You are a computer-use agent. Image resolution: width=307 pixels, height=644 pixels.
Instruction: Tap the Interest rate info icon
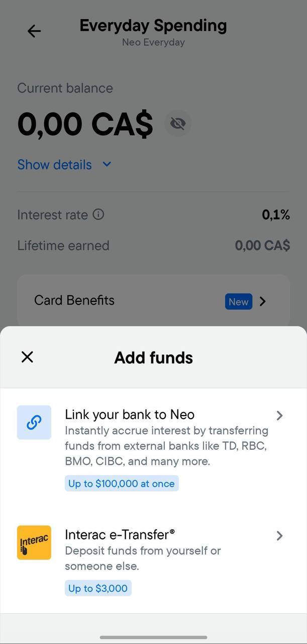(99, 214)
